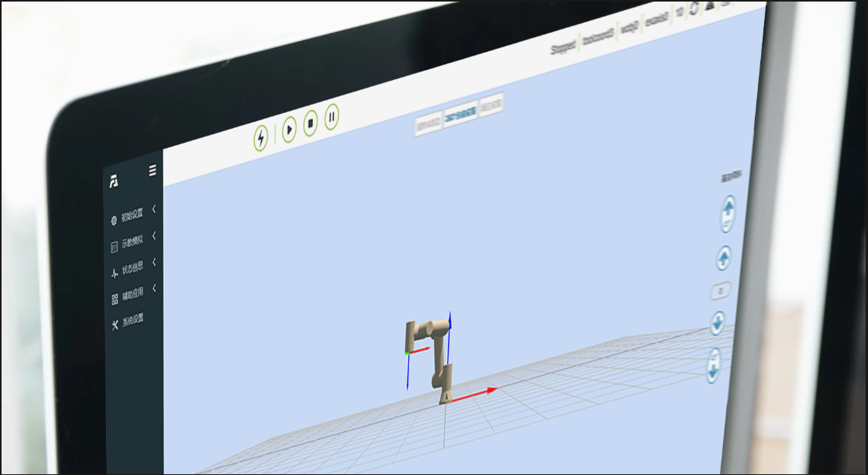This screenshot has width=868, height=475.
Task: Select the left view mode tab
Action: (429, 123)
